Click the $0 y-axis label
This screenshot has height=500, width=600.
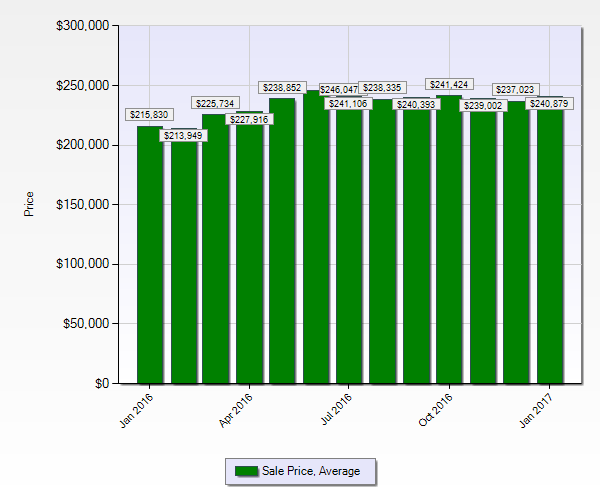pyautogui.click(x=102, y=383)
